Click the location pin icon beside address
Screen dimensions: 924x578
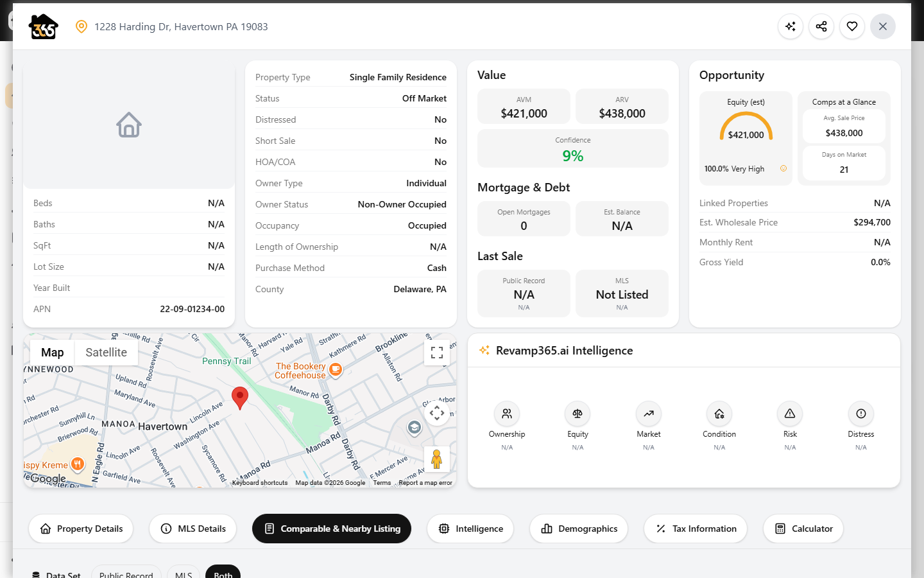click(81, 26)
